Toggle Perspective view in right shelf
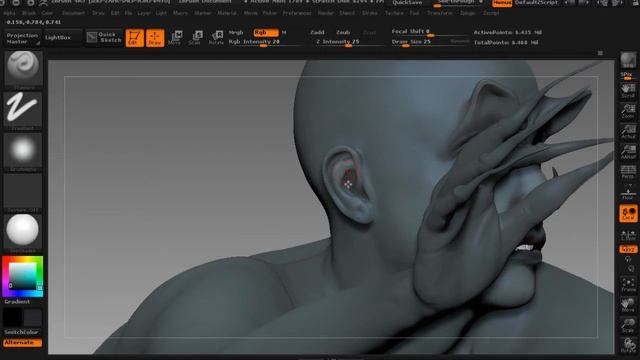 coord(628,172)
